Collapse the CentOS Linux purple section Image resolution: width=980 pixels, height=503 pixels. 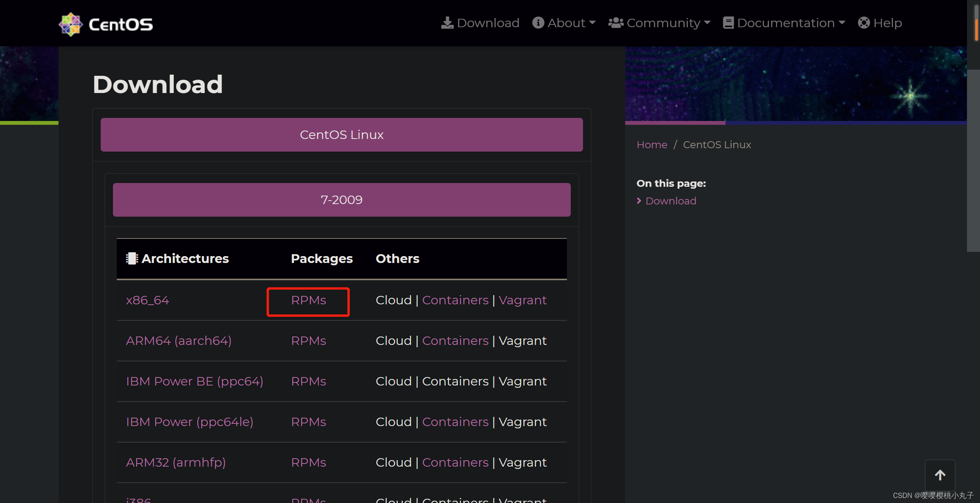341,135
